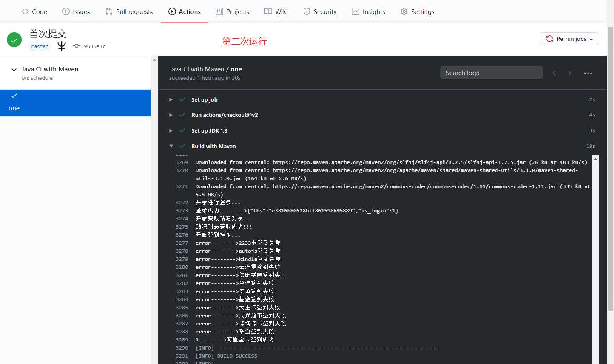Select the 'one' job in sidebar
The width and height of the screenshot is (614, 364).
pos(75,103)
